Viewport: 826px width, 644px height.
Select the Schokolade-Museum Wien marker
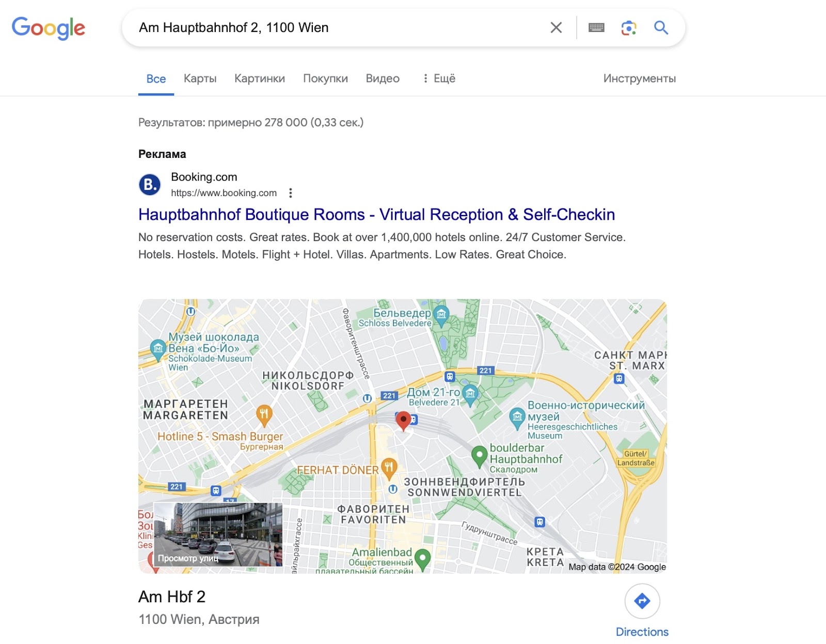[157, 349]
